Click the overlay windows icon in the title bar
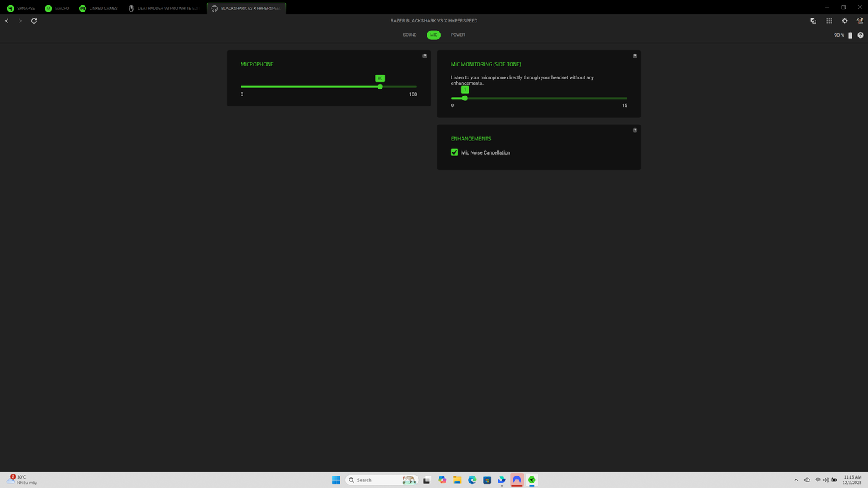The height and width of the screenshot is (488, 868). click(x=813, y=21)
